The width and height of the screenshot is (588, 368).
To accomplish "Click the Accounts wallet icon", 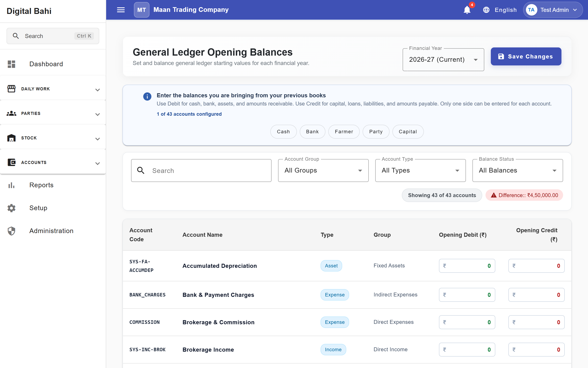I will tap(11, 162).
